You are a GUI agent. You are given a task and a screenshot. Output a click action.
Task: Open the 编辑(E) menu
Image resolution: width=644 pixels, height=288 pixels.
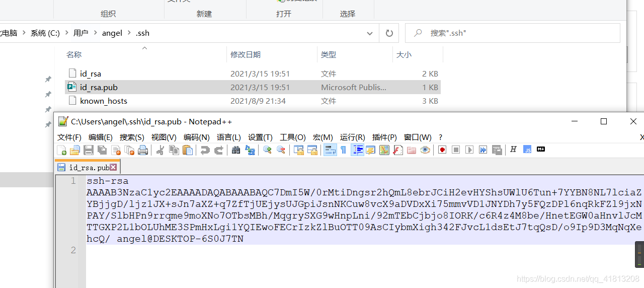click(101, 137)
